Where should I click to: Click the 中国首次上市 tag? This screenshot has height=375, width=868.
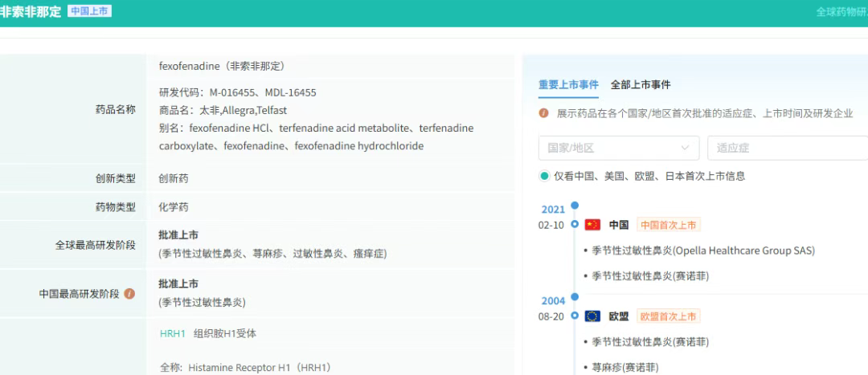[669, 225]
